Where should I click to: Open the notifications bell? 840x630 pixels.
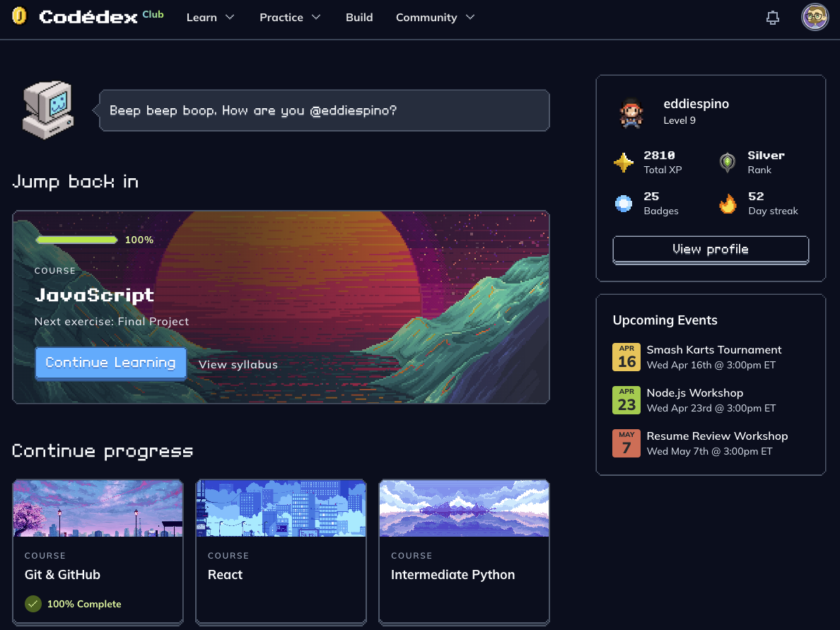click(773, 18)
